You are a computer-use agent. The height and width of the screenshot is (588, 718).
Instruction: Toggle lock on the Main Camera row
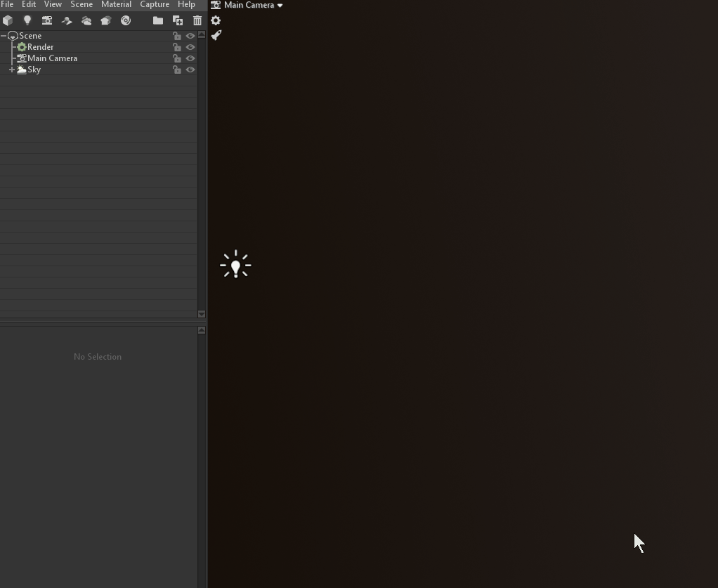[x=177, y=58]
